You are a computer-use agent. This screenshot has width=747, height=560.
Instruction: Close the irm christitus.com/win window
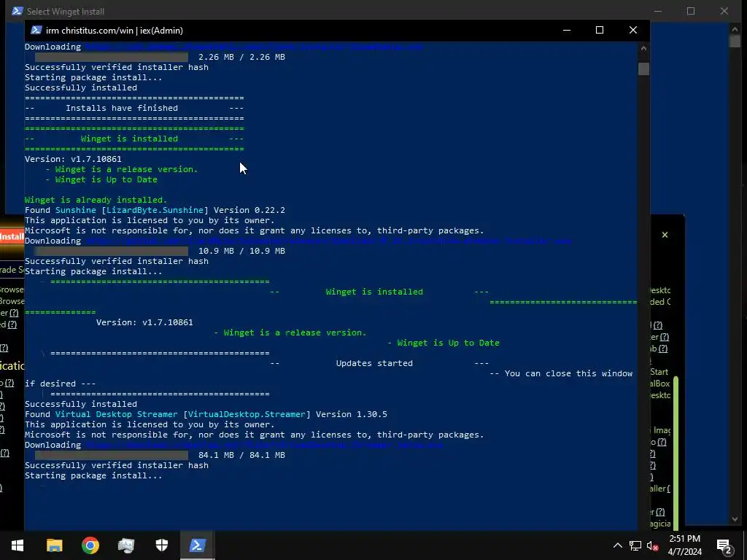(633, 30)
